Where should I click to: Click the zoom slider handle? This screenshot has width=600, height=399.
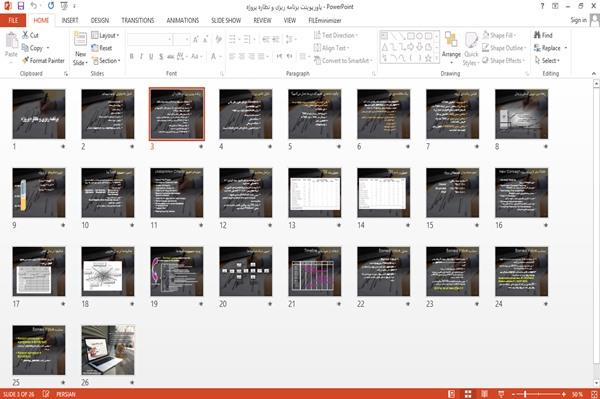525,394
